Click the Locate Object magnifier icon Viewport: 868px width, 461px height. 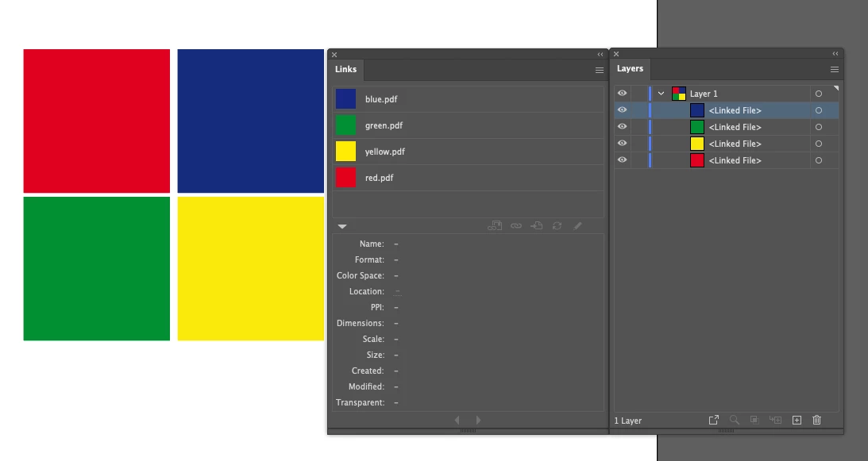pyautogui.click(x=734, y=420)
